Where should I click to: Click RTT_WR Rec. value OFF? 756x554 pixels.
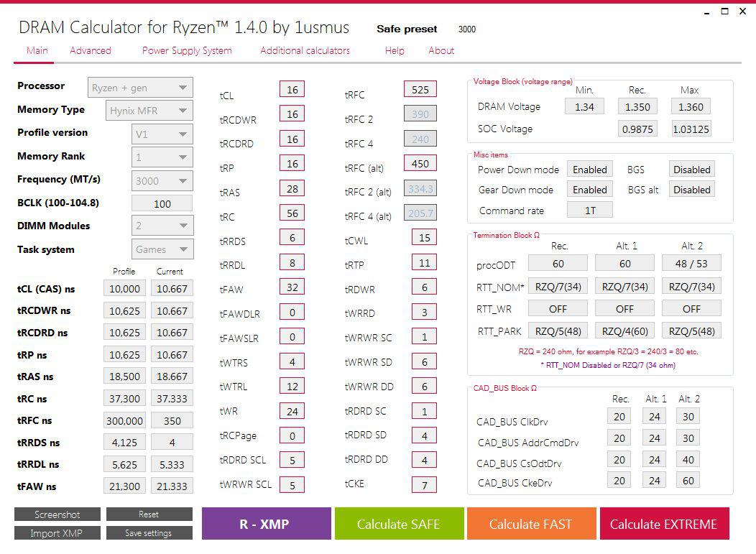tap(558, 308)
